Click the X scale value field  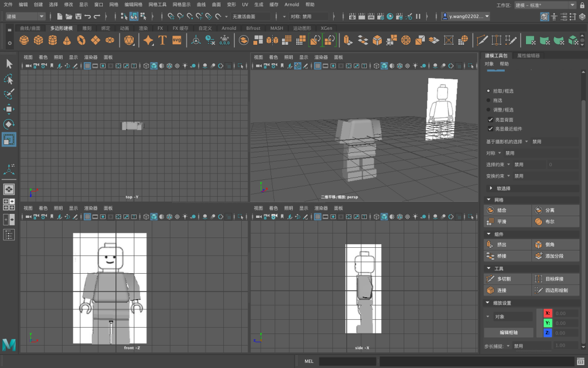point(566,313)
